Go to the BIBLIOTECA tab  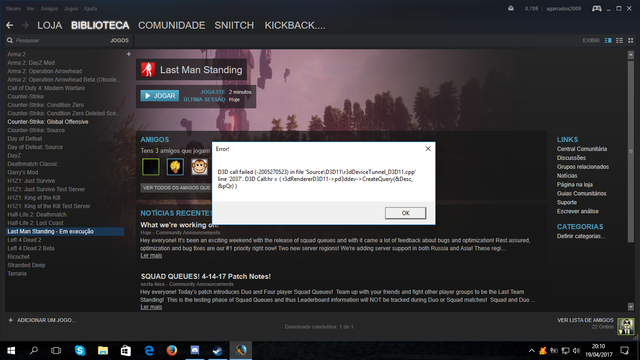click(x=100, y=25)
